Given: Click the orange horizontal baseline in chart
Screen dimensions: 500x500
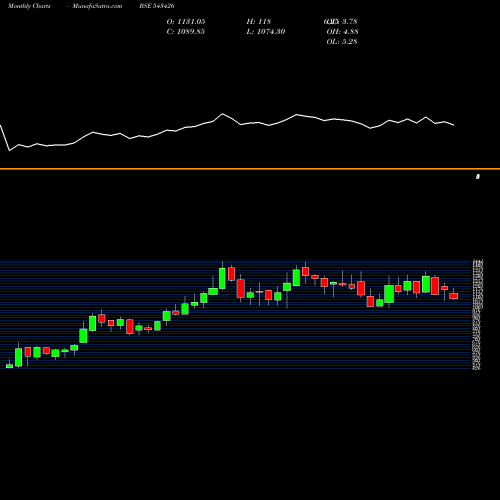Looking at the screenshot, I should [x=250, y=169].
